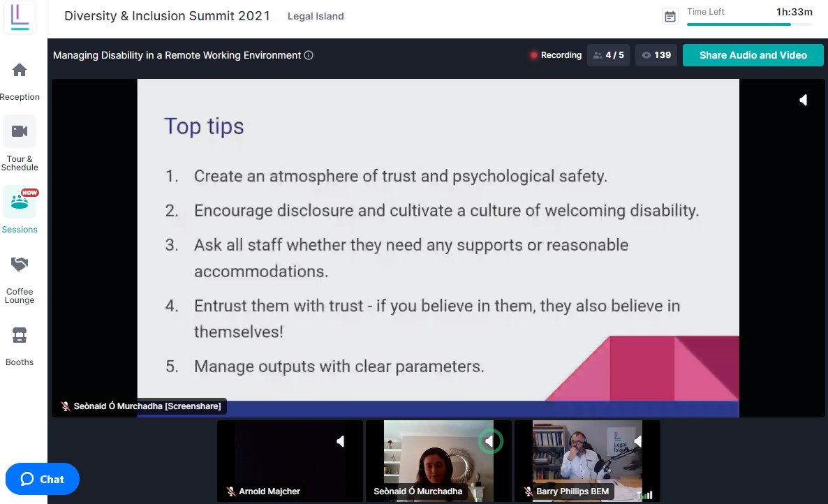This screenshot has width=828, height=504.
Task: Toggle Arnold Majcher's speaker volume icon
Action: [x=341, y=441]
